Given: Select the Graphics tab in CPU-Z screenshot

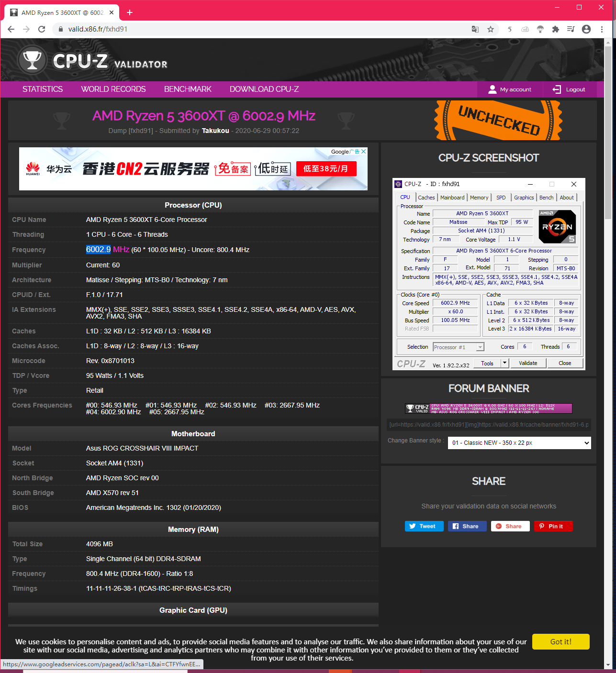Looking at the screenshot, I should (x=524, y=198).
